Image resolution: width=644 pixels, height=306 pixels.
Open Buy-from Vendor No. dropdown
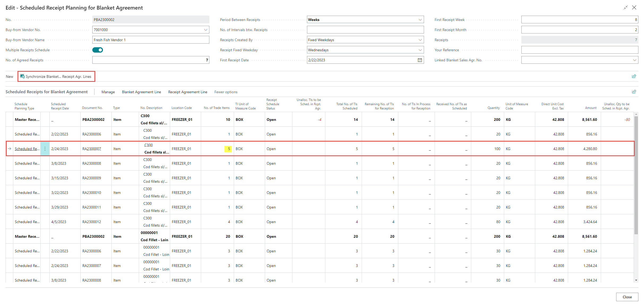206,30
